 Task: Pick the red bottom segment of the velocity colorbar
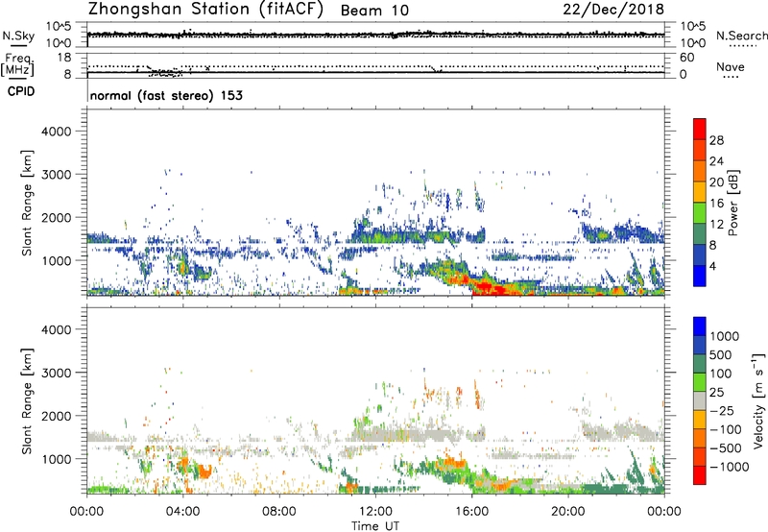(700, 475)
